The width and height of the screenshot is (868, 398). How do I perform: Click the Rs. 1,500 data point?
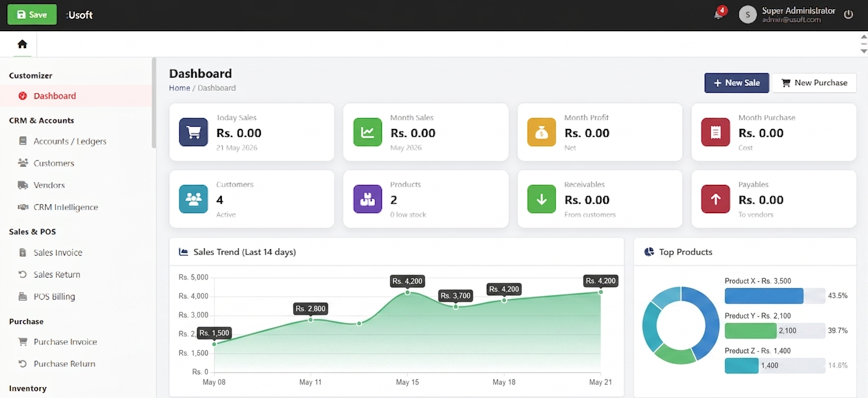coord(214,344)
